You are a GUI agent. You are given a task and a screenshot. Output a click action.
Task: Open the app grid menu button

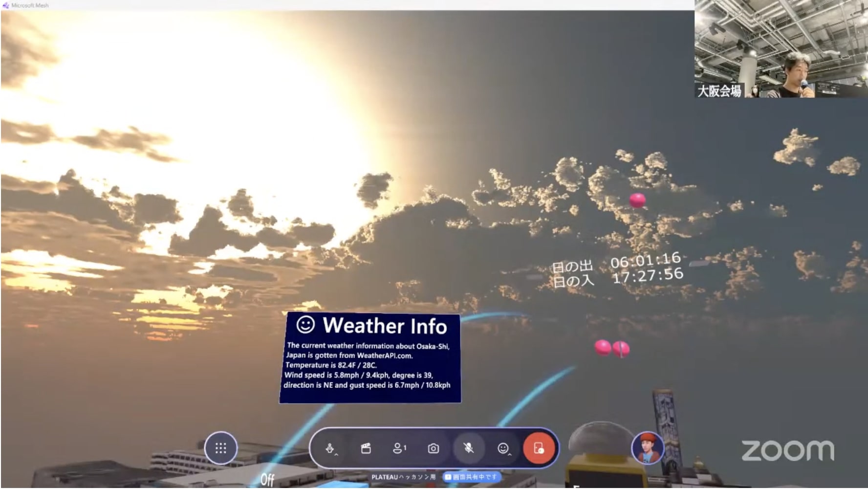221,448
